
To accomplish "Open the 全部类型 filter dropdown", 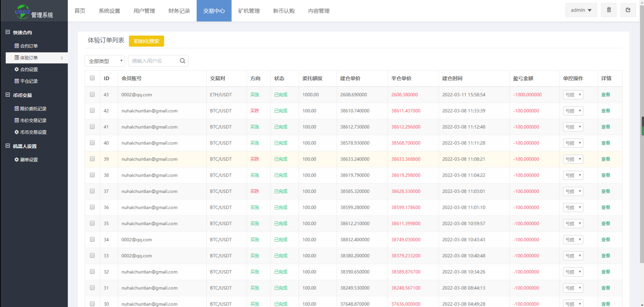I will pos(105,61).
